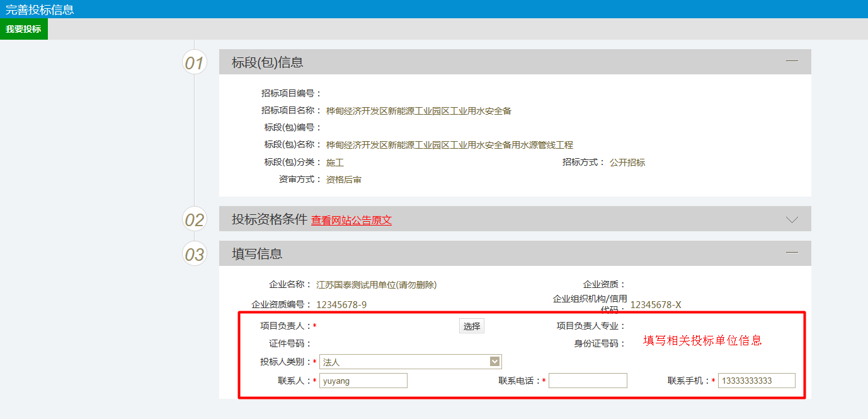The image size is (868, 419).
Task: Collapse the 填写信息 section using minus icon
Action: pos(792,253)
